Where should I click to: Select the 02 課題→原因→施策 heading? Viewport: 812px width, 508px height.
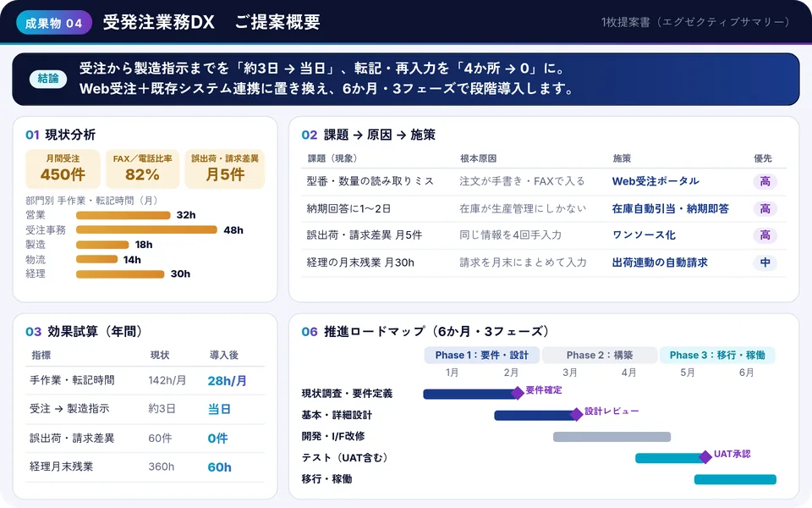pyautogui.click(x=368, y=135)
